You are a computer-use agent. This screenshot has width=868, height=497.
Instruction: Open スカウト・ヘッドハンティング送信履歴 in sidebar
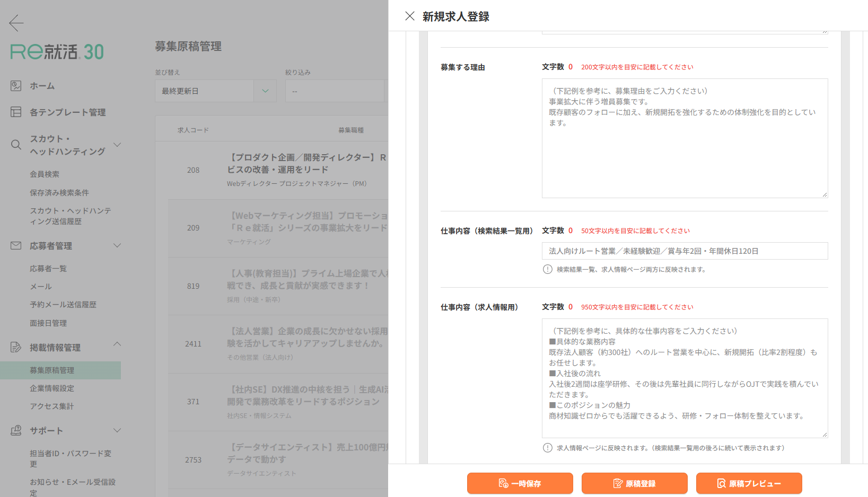coord(71,216)
